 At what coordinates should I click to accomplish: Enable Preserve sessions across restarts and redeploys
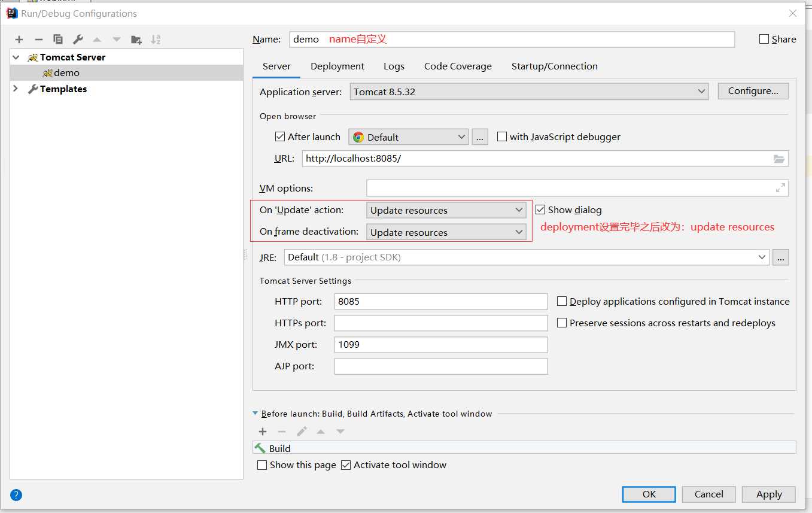coord(562,323)
